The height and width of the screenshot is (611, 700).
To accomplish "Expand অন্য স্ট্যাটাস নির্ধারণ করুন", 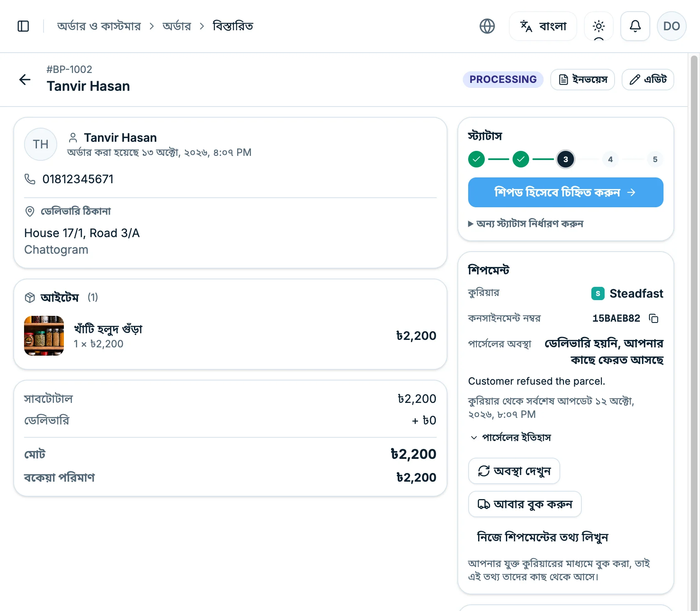I will pos(526,224).
